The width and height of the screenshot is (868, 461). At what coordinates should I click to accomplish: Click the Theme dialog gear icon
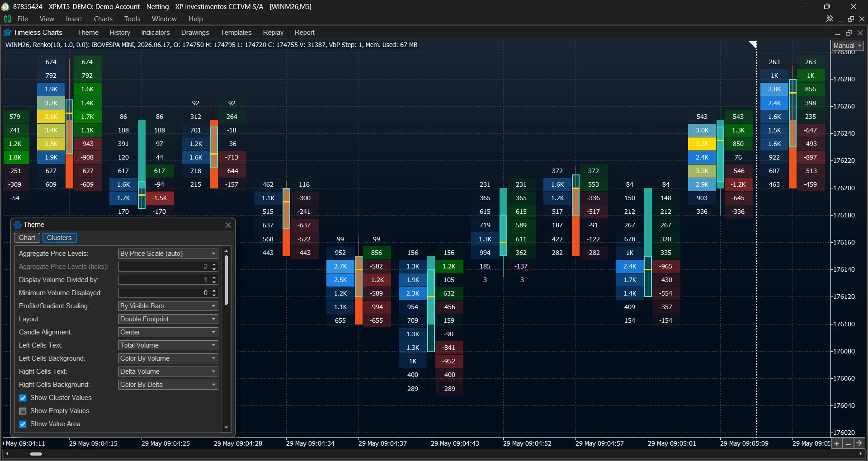point(18,225)
